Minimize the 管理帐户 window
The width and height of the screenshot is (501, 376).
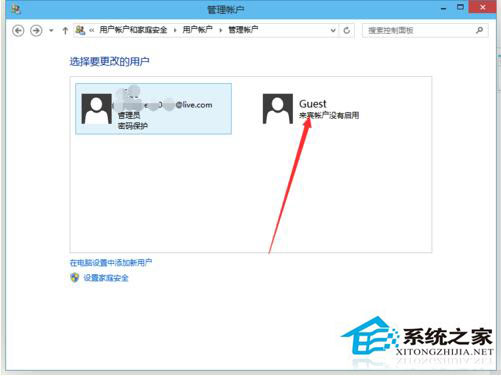click(443, 8)
